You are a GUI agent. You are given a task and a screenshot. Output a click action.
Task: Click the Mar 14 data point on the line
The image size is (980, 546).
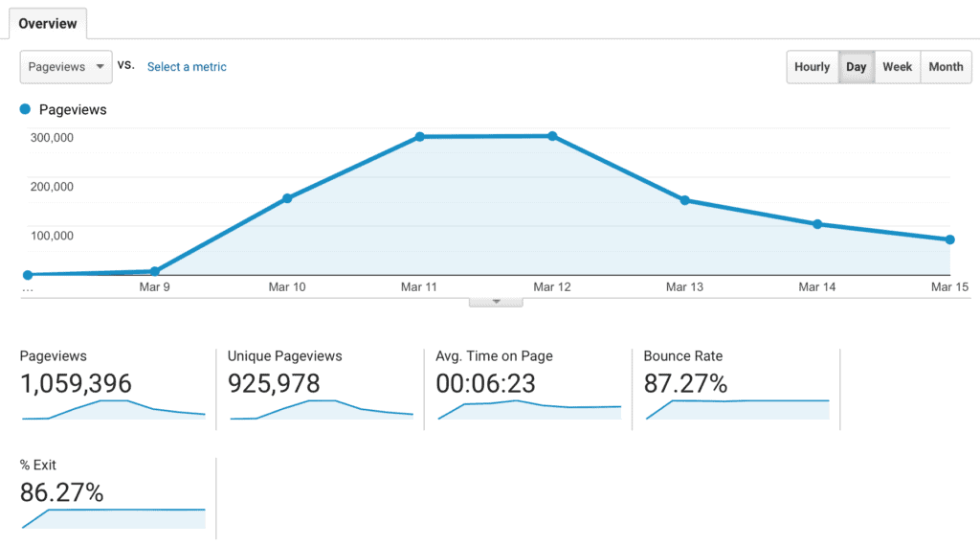(817, 224)
